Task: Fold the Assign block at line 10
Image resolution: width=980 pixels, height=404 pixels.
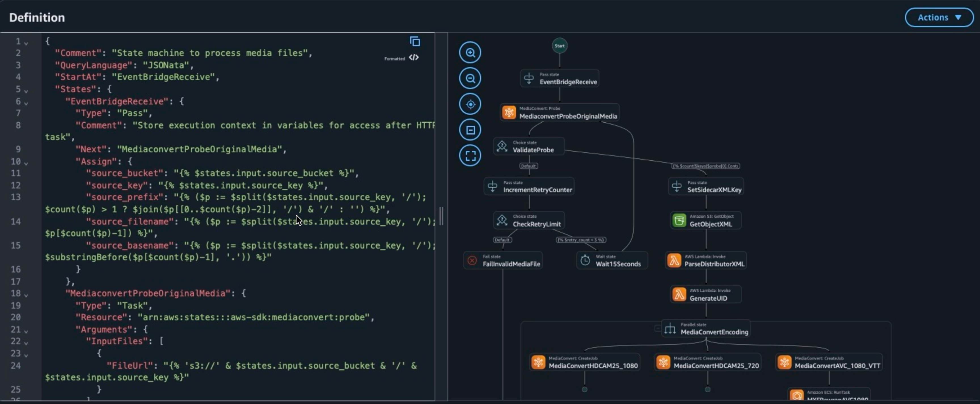Action: pos(26,163)
